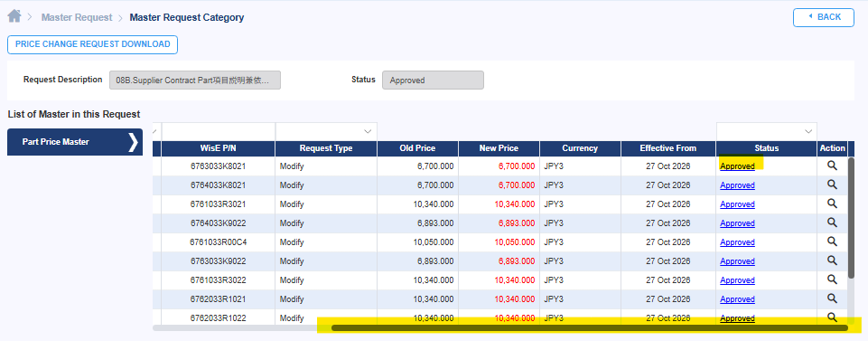This screenshot has width=868, height=341.
Task: Navigate to Master Request breadcrumb
Action: (77, 17)
